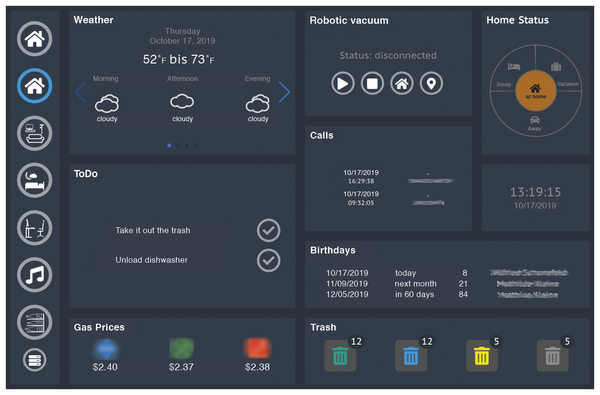Image resolution: width=600 pixels, height=395 pixels.
Task: Open the bedroom sidebar icon
Action: (35, 180)
